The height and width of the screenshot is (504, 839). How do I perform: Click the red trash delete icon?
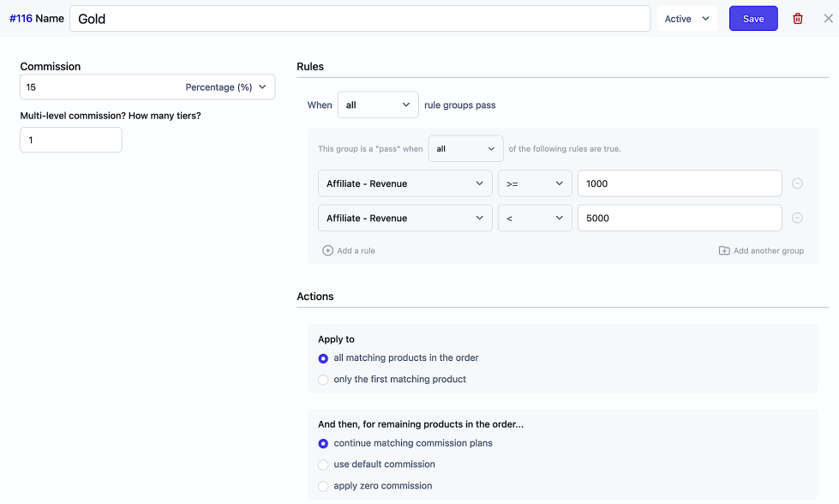click(798, 19)
